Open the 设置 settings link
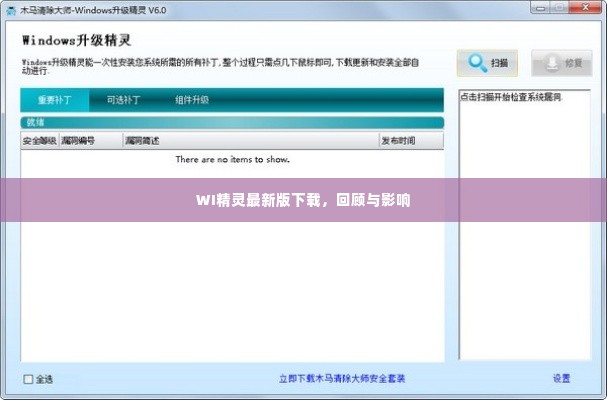The height and width of the screenshot is (400, 607). tap(561, 378)
